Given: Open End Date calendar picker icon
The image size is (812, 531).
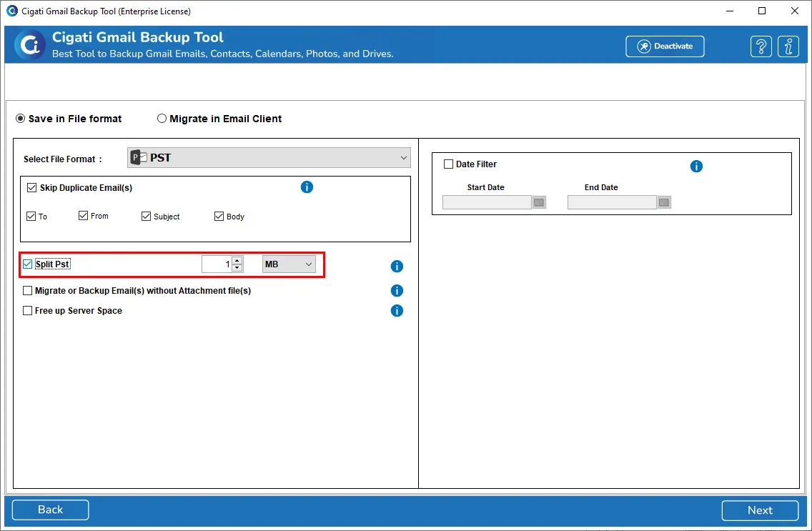Looking at the screenshot, I should point(664,202).
